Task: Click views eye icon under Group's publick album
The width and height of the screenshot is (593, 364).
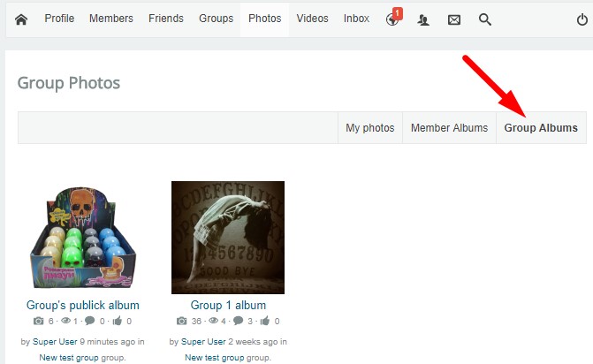Action: coord(65,321)
